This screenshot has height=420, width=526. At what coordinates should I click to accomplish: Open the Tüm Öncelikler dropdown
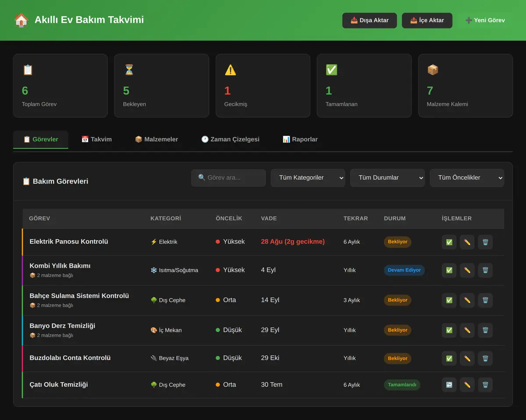pos(467,178)
